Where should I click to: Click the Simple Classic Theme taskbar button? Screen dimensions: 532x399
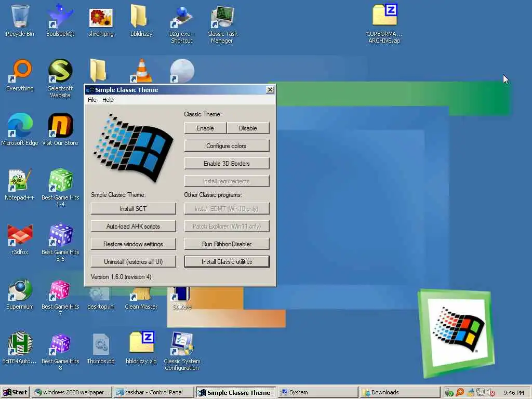(236, 393)
